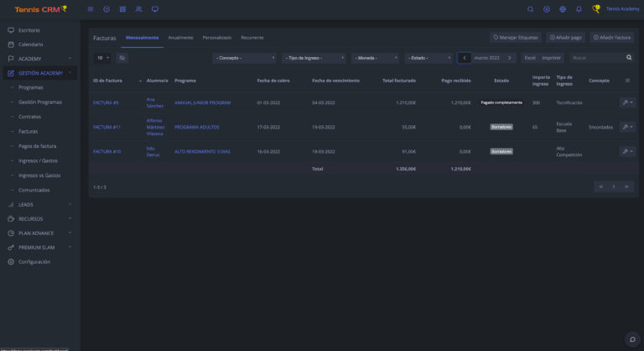Click the table column settings icon
644x351 pixels.
click(x=628, y=81)
